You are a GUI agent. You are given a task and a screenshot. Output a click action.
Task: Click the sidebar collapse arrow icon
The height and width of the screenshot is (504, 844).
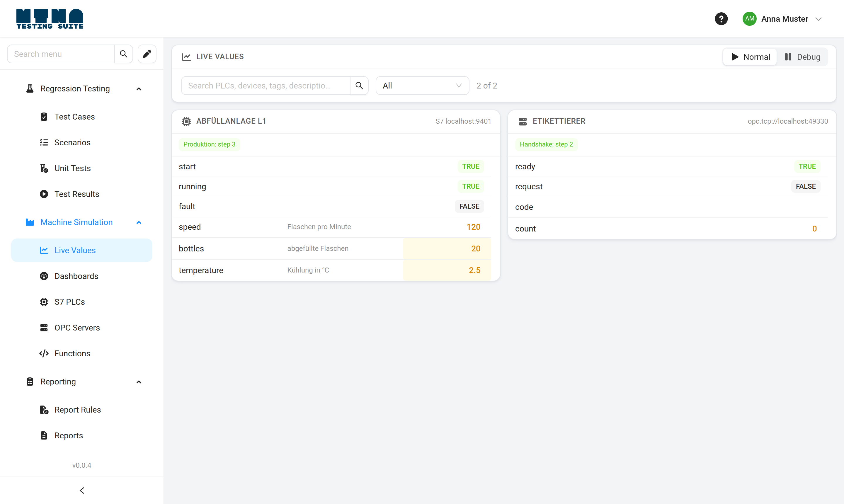click(x=82, y=490)
